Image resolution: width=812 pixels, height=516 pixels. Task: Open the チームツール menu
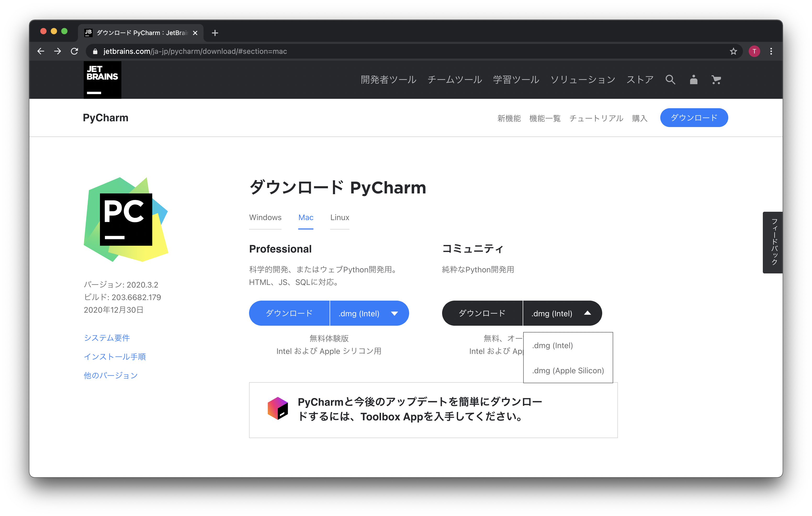pos(455,80)
